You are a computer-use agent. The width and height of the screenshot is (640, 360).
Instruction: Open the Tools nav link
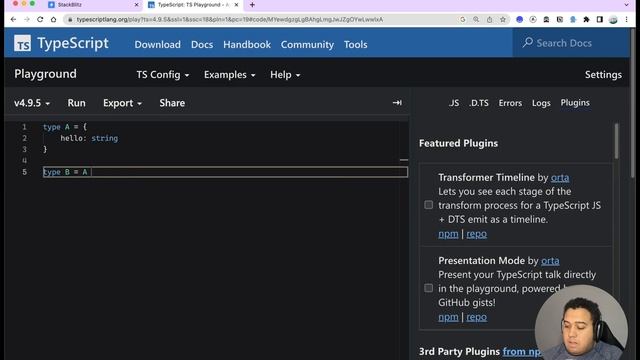point(356,44)
